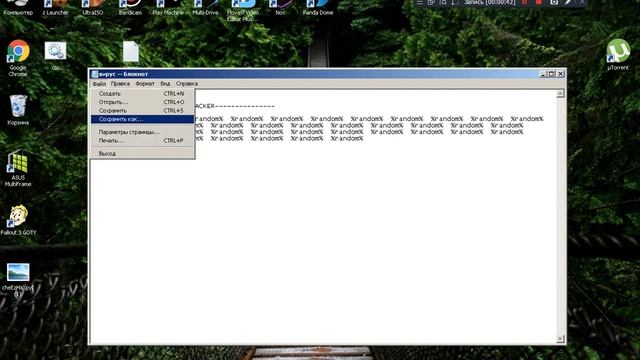Click the Notepad scrollbar down arrow
Viewport: 640px width, 360px height.
pyautogui.click(x=560, y=339)
